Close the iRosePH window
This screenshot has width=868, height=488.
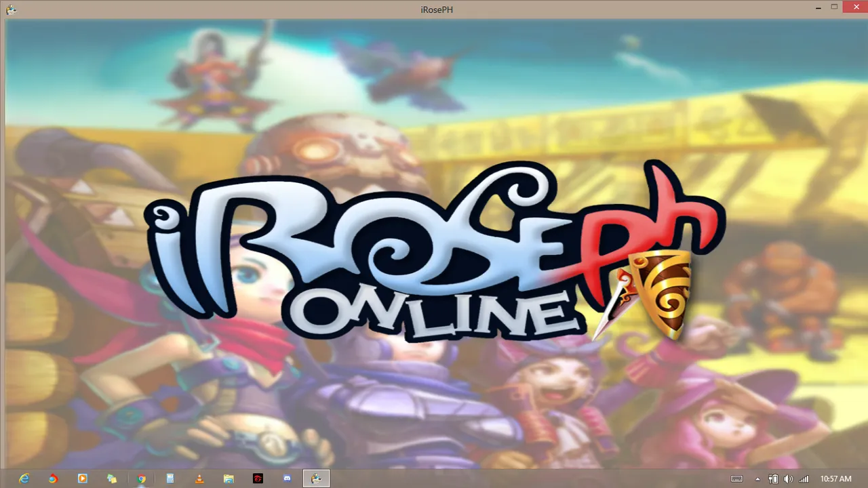click(854, 7)
